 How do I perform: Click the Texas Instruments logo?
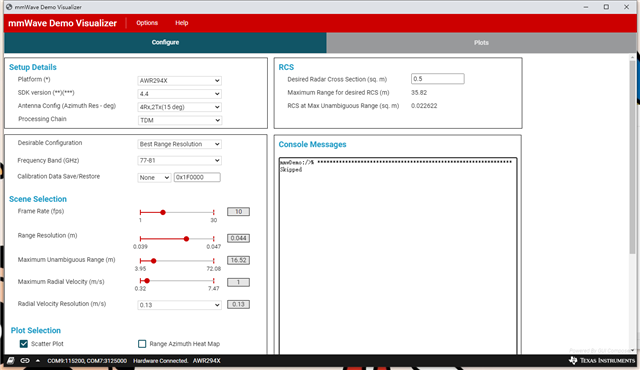pyautogui.click(x=602, y=361)
